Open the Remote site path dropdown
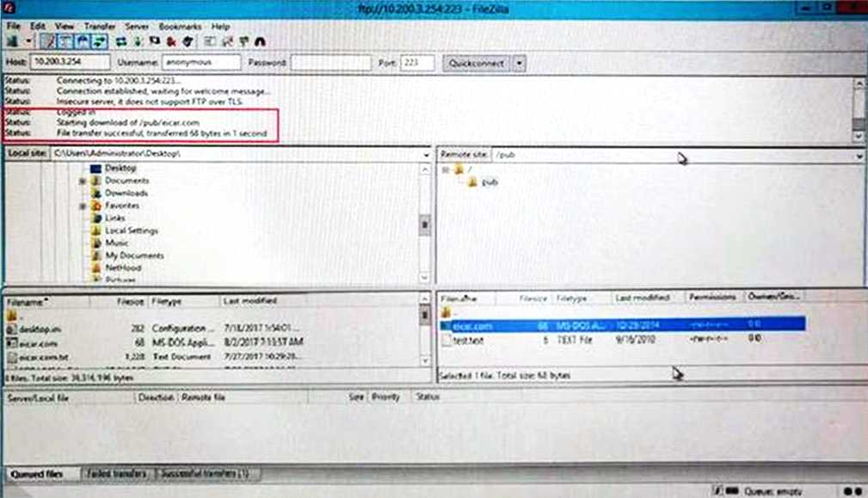The image size is (868, 498). pyautogui.click(x=859, y=156)
